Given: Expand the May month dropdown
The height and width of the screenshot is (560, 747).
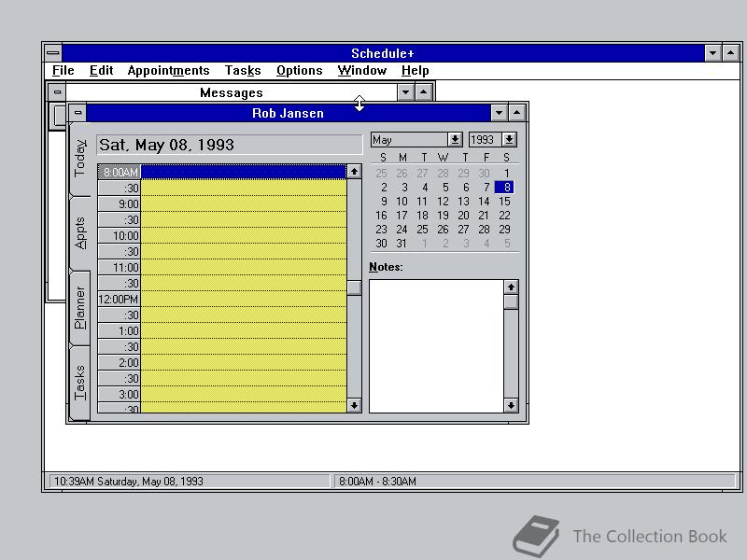Looking at the screenshot, I should (455, 139).
